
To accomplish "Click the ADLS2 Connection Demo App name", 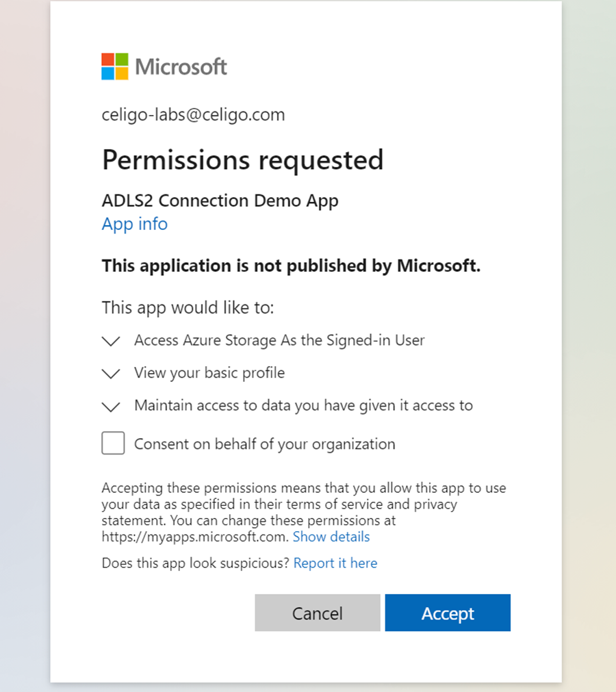I will coord(220,201).
